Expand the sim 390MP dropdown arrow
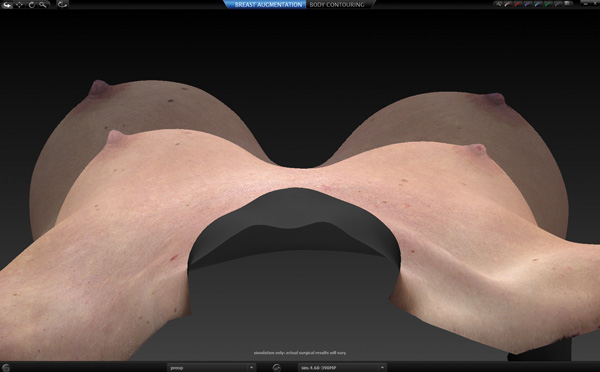The width and height of the screenshot is (600, 372). 382,367
